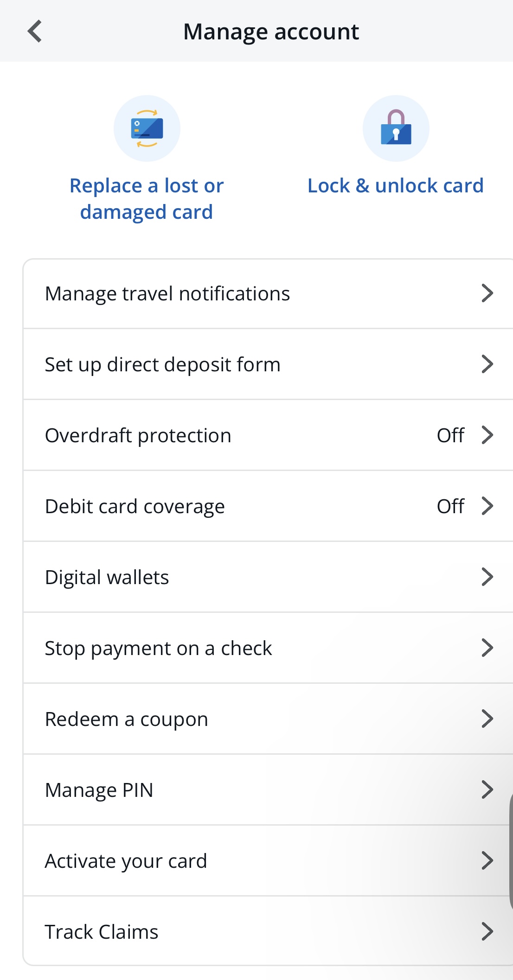Open 'Lock & unlock card' link
Image resolution: width=513 pixels, height=980 pixels.
[396, 186]
